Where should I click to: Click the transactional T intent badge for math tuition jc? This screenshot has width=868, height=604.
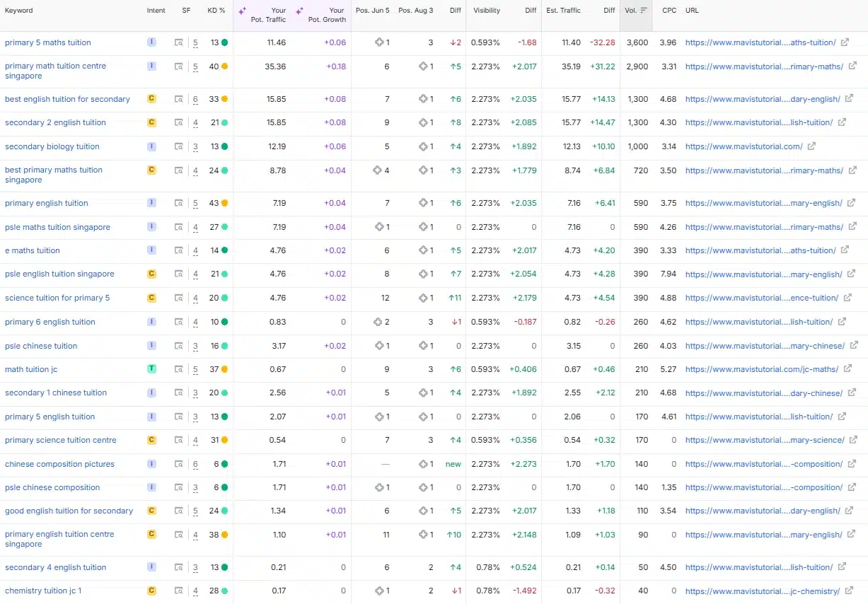click(x=151, y=369)
